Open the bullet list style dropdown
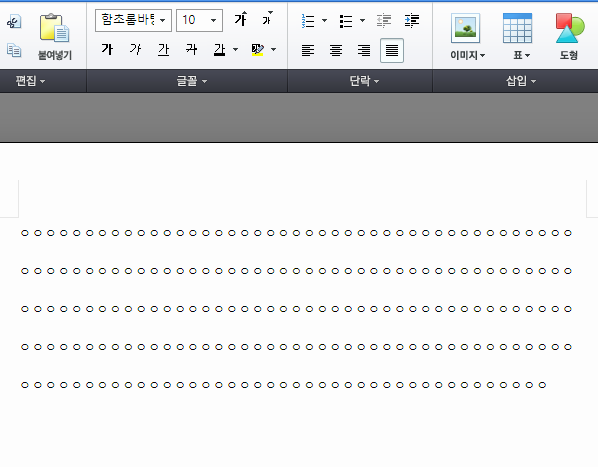Image resolution: width=598 pixels, height=467 pixels. (x=362, y=21)
